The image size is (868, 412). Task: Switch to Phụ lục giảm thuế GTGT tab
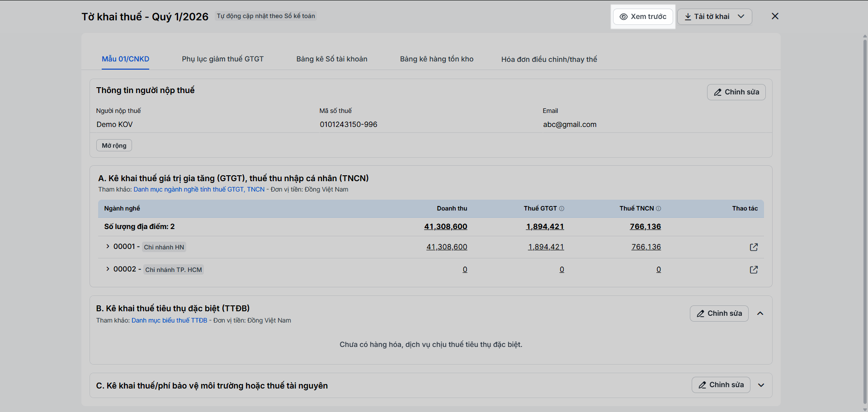222,59
